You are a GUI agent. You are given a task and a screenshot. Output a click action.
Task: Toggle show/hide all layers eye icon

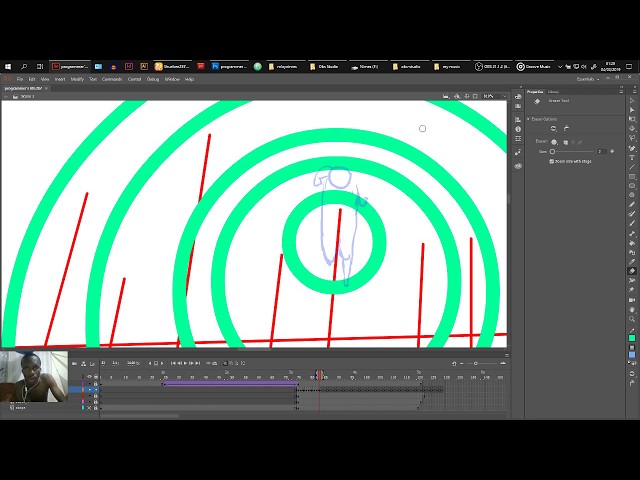click(x=89, y=376)
